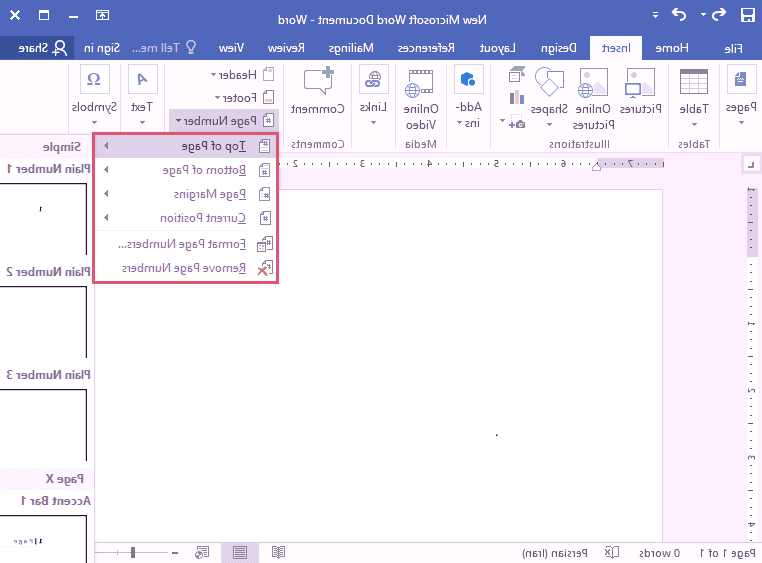Open the Layout tab

pyautogui.click(x=497, y=48)
